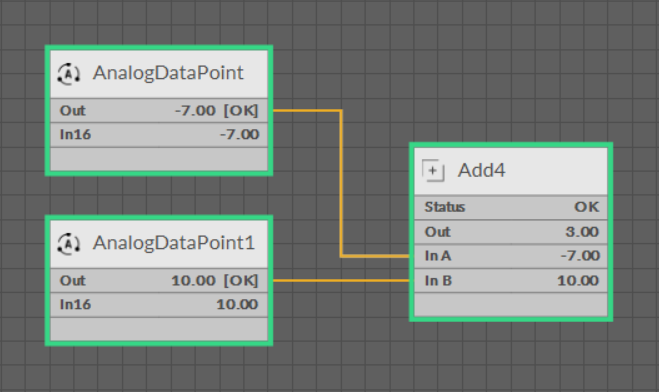The image size is (659, 392).
Task: Click the empty bottom row of AnalogDataPoint1
Action: 159,329
